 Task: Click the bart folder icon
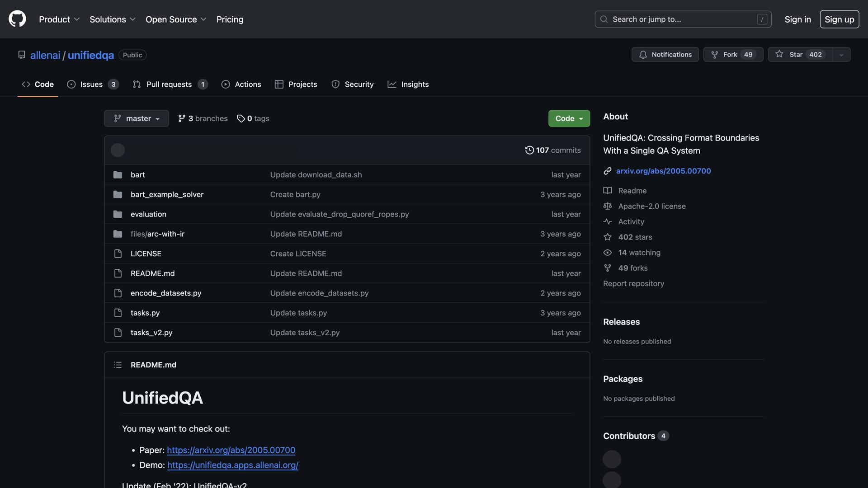(118, 174)
